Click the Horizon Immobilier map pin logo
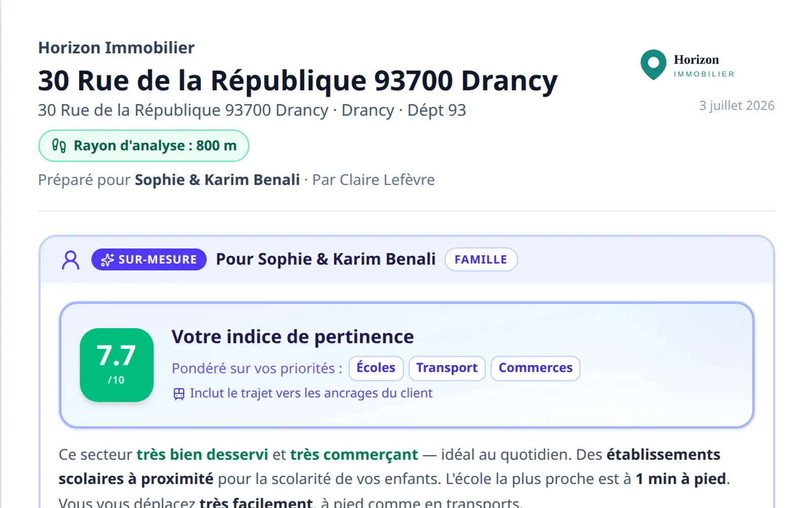Screen dimensions: 812x508 point(653,65)
